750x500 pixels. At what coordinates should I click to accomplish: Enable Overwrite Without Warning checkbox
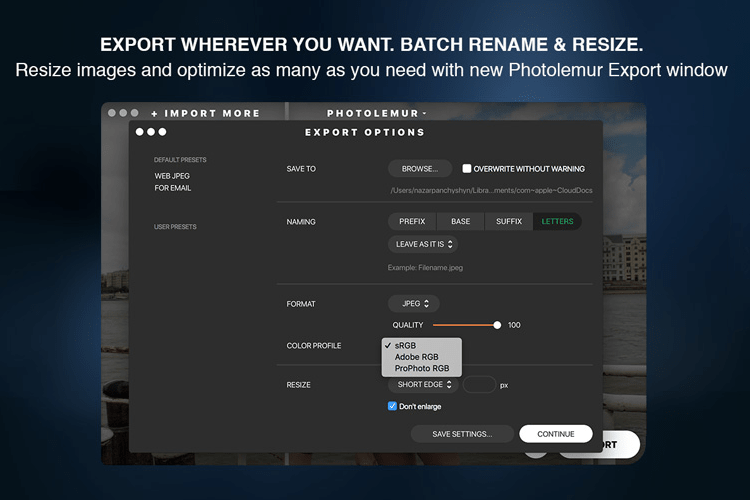[x=466, y=168]
